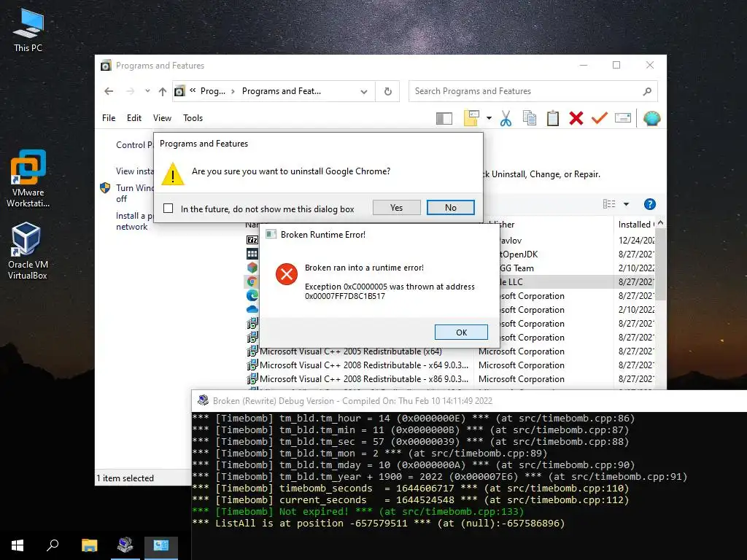The image size is (747, 560).
Task: Click the globe icon in toolbar
Action: (651, 118)
